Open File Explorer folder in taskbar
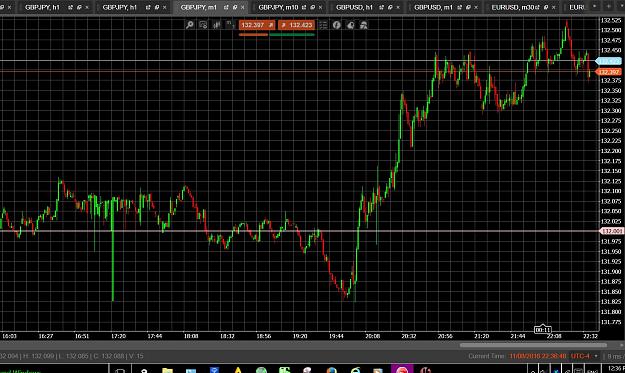This screenshot has width=625, height=373. [167, 370]
